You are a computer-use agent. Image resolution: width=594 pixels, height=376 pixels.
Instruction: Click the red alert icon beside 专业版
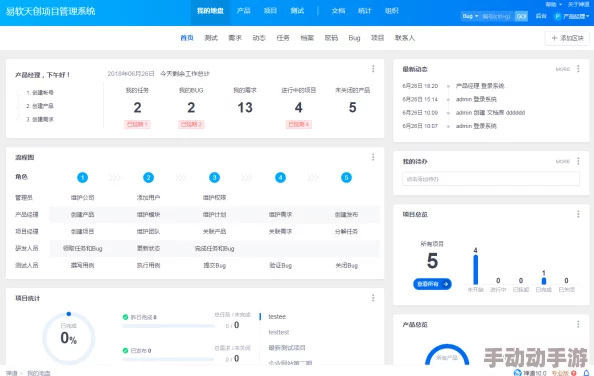(x=574, y=373)
